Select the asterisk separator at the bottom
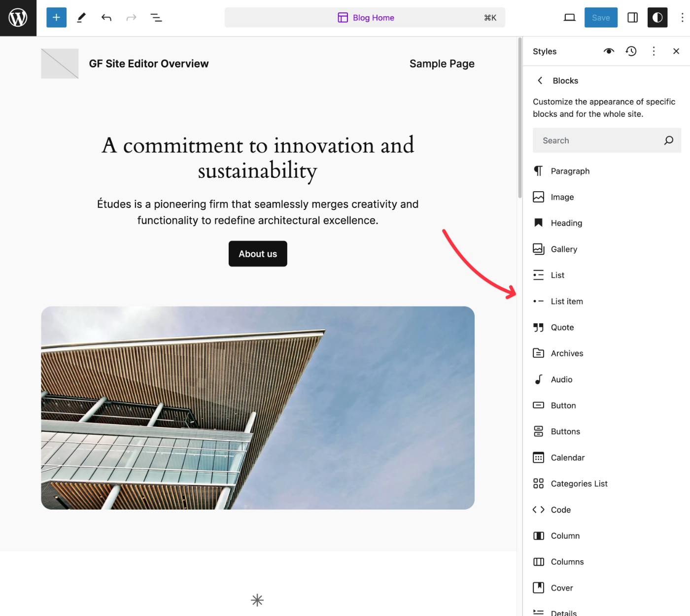Image resolution: width=690 pixels, height=616 pixels. click(257, 600)
